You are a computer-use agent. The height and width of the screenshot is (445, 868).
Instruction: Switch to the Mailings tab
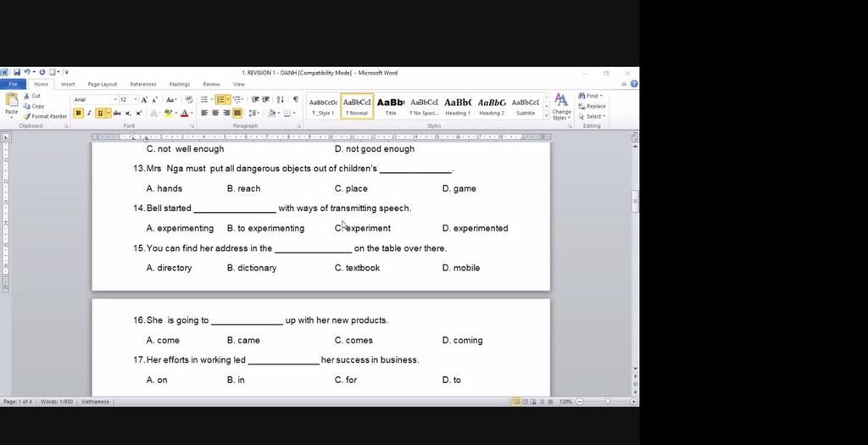click(180, 84)
